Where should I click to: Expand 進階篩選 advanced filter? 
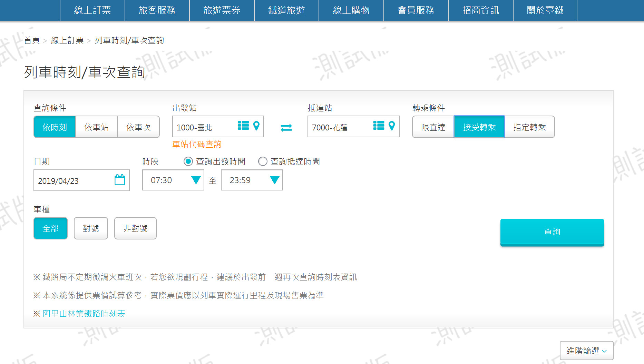pos(586,351)
